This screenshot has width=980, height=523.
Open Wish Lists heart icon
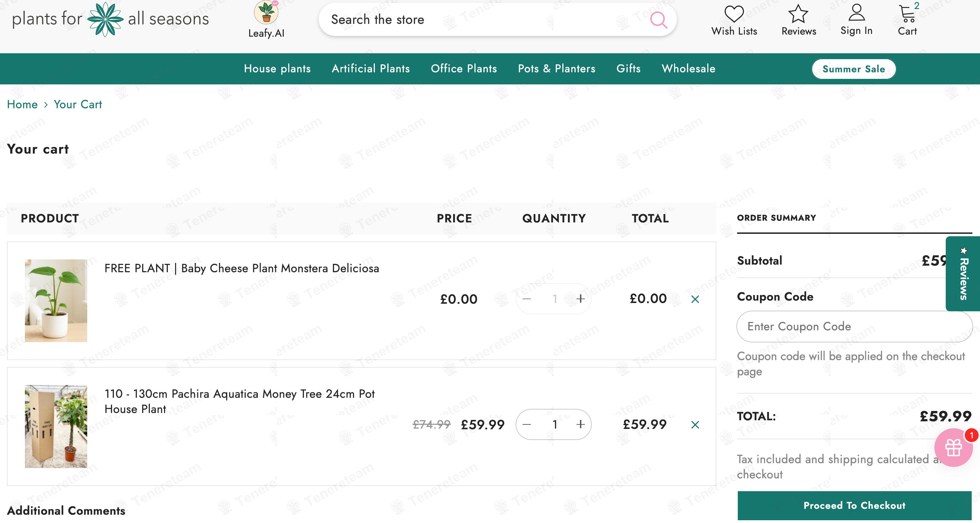coord(734,14)
